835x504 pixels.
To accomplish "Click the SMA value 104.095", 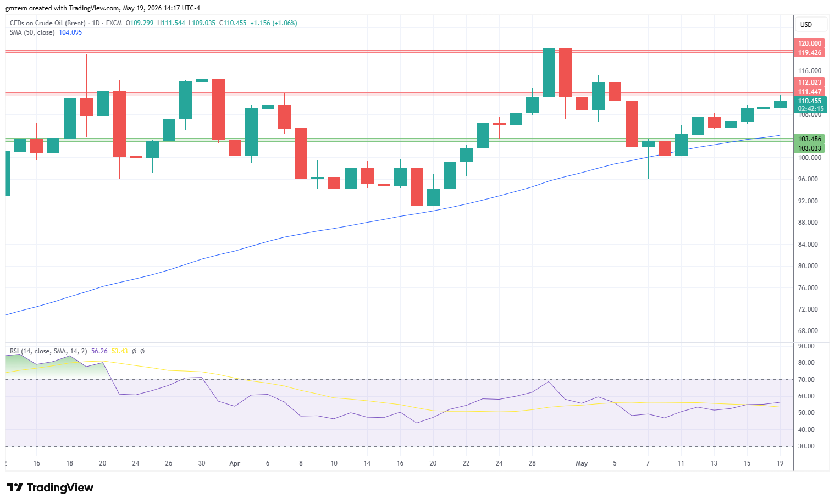I will click(70, 32).
